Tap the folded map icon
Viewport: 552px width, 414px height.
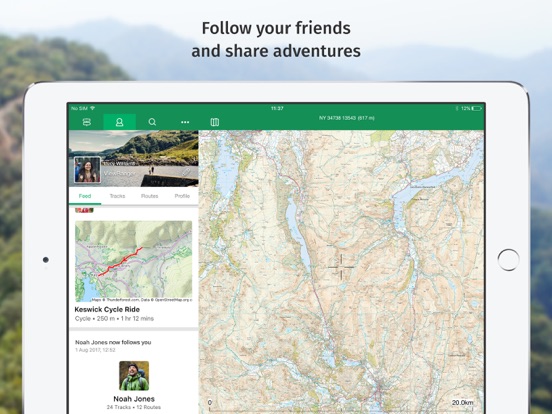tap(215, 122)
